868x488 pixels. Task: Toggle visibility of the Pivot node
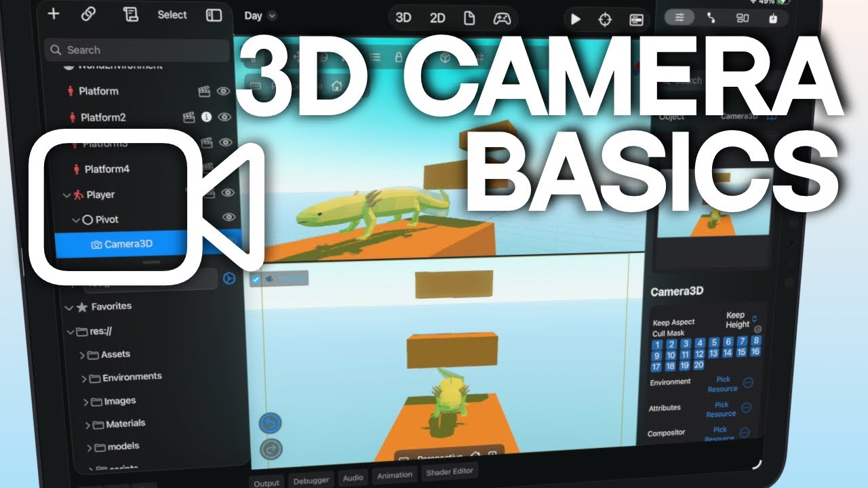coord(229,217)
